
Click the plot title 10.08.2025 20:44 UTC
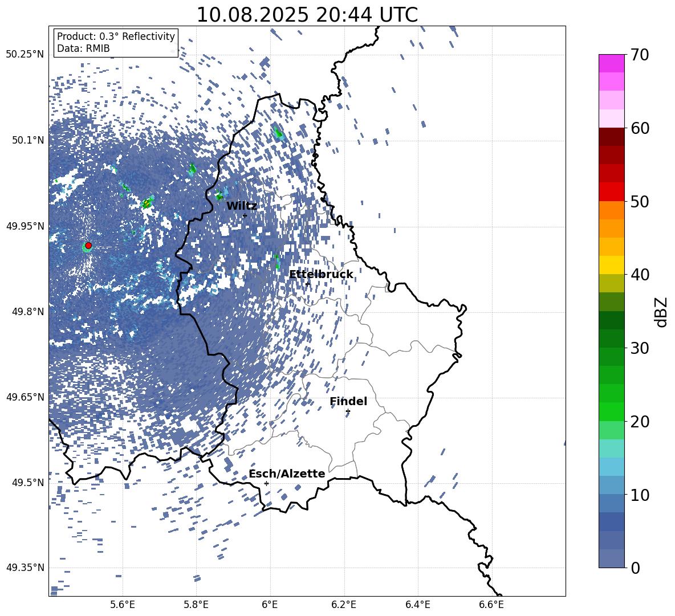coord(307,15)
